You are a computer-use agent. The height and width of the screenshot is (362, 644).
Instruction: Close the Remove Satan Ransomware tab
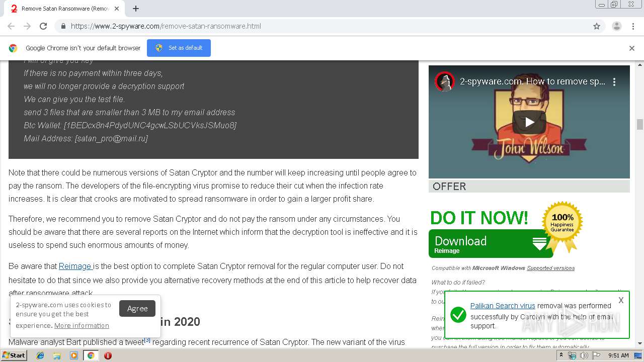click(117, 9)
